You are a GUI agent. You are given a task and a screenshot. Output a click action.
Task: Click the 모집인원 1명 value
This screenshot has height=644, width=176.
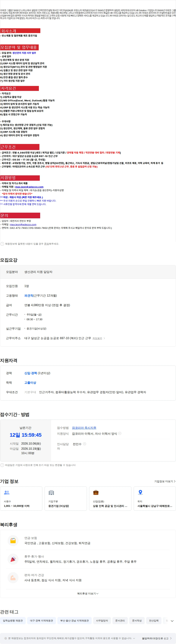(x=26, y=286)
